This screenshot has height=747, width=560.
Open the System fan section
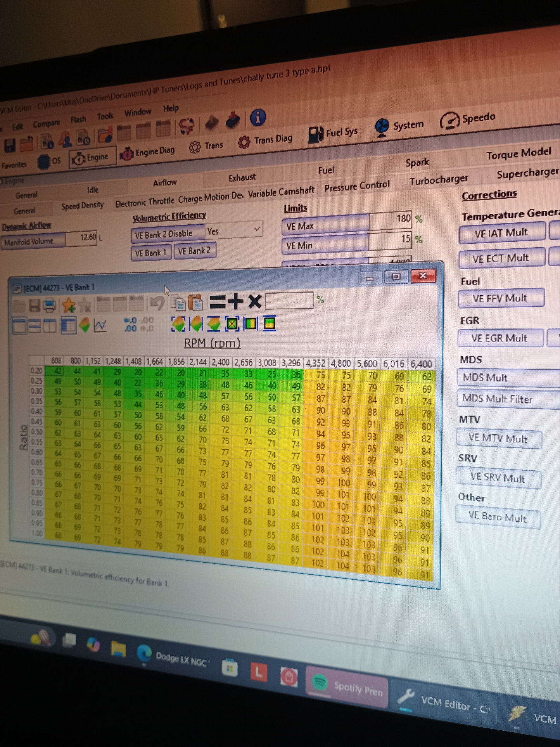click(399, 127)
